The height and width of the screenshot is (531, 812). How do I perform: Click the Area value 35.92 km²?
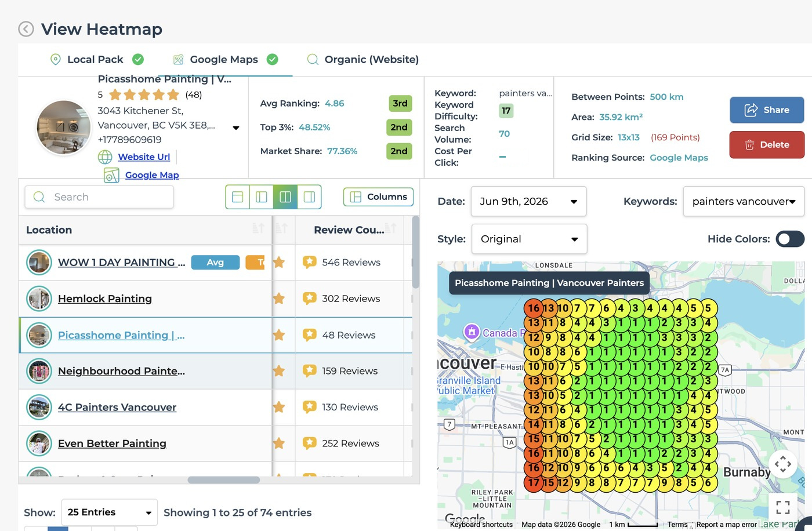click(621, 117)
